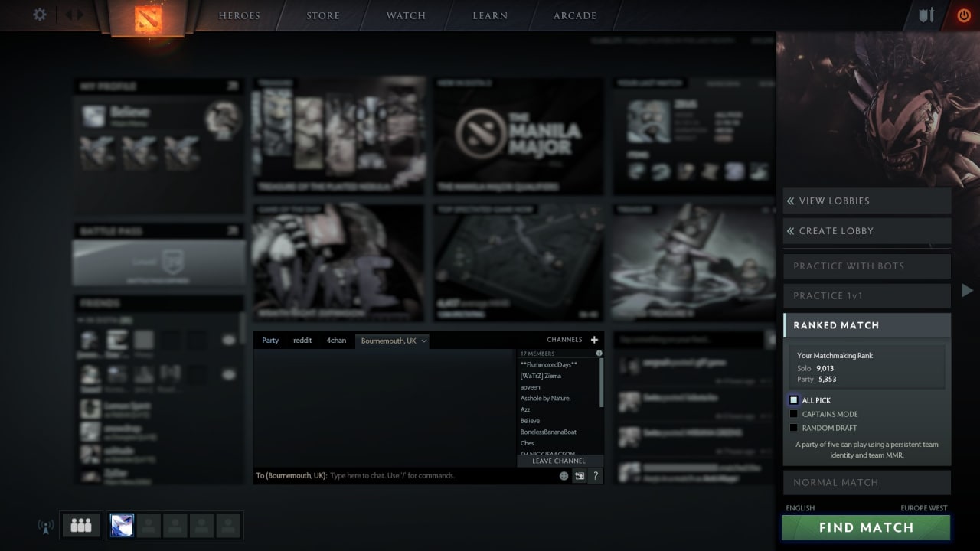Expand the Practice With Bots section
The image size is (980, 551).
867,266
